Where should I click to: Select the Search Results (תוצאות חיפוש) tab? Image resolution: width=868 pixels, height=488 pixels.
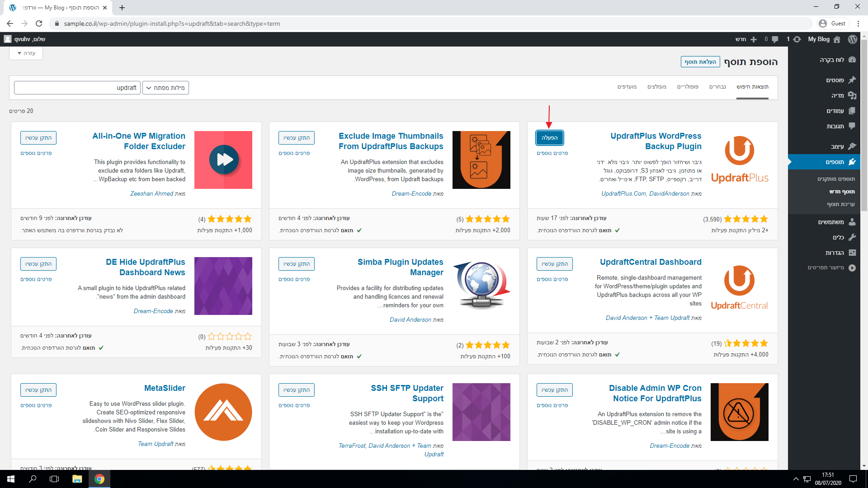point(752,87)
